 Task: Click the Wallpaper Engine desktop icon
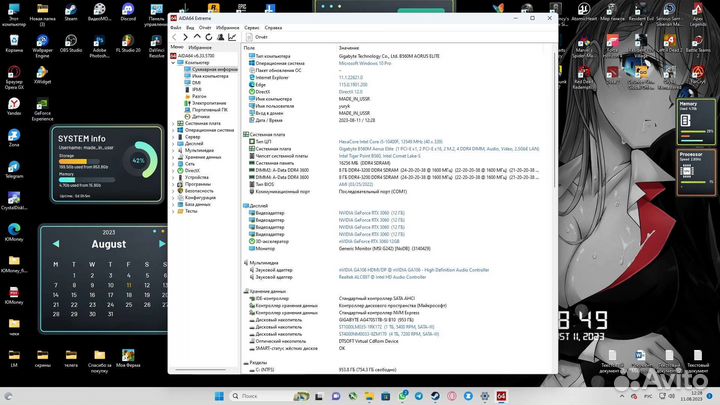click(42, 46)
